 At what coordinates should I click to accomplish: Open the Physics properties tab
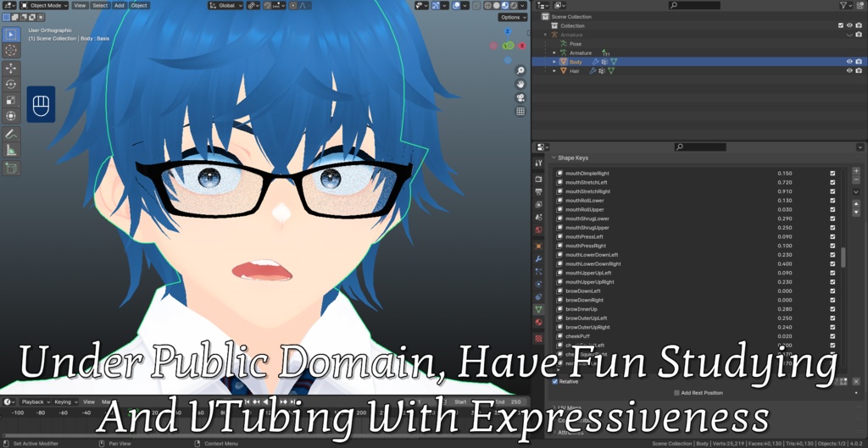[x=538, y=285]
